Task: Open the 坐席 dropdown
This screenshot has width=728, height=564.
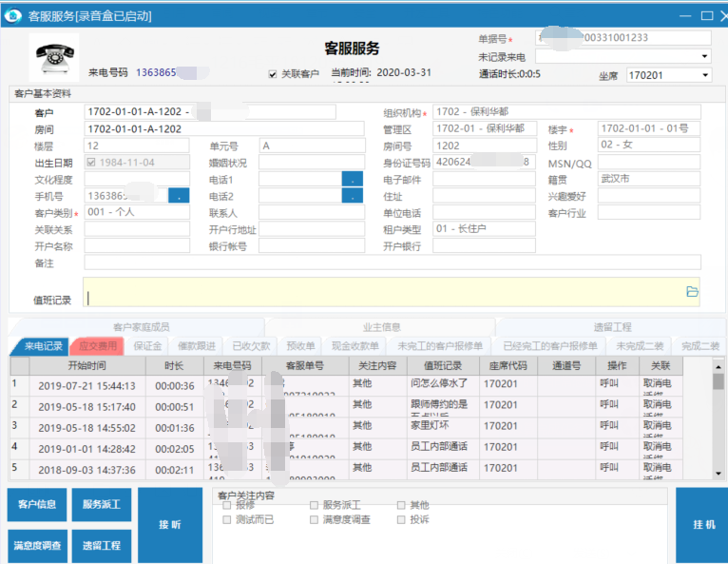Action: coord(705,75)
